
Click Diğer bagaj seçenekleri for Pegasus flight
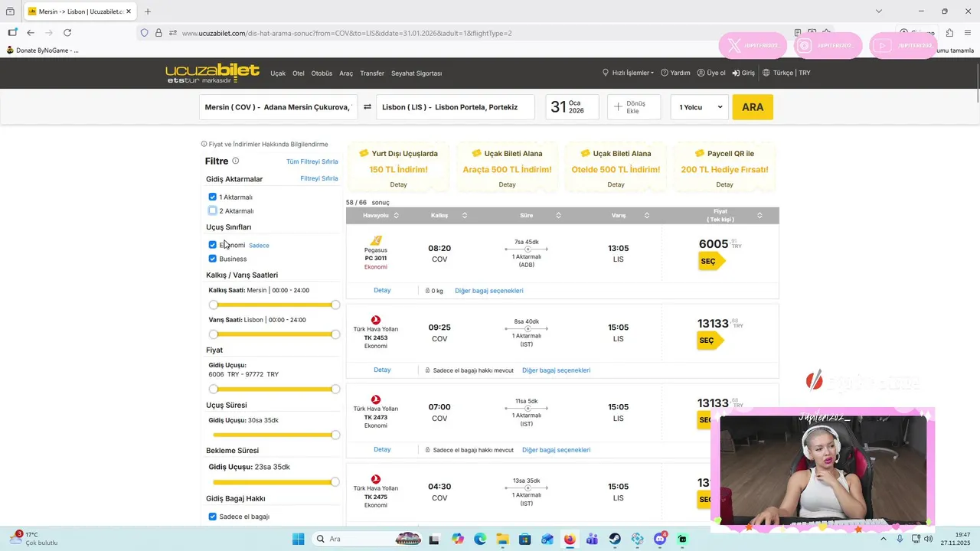(489, 291)
